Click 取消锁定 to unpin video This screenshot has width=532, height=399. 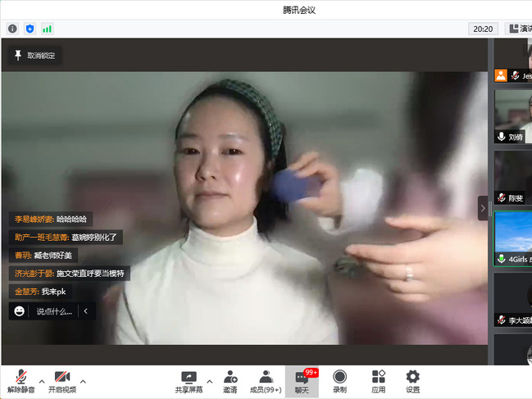coord(35,56)
